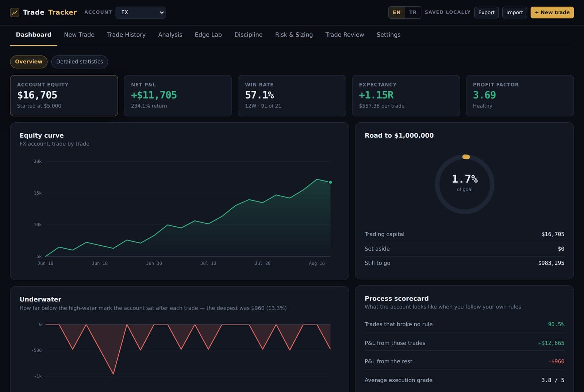Select the Detailed statistics pill
Screen dimensions: 584x392
80,62
